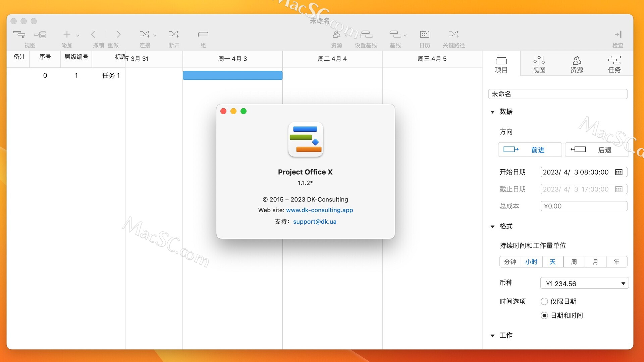This screenshot has width=644, height=362.
Task: Click the total cost ¥0.00 field
Action: click(x=584, y=206)
